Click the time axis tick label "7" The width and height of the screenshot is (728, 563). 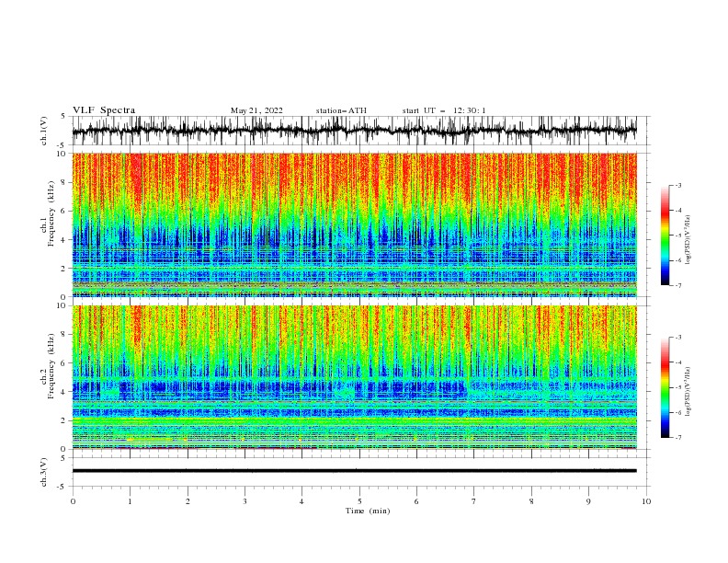[x=474, y=501]
